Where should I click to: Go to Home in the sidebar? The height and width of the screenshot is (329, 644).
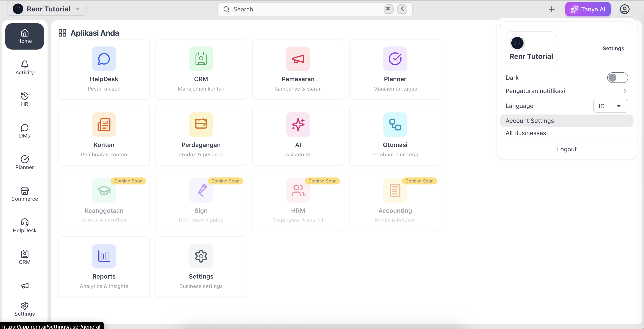25,36
